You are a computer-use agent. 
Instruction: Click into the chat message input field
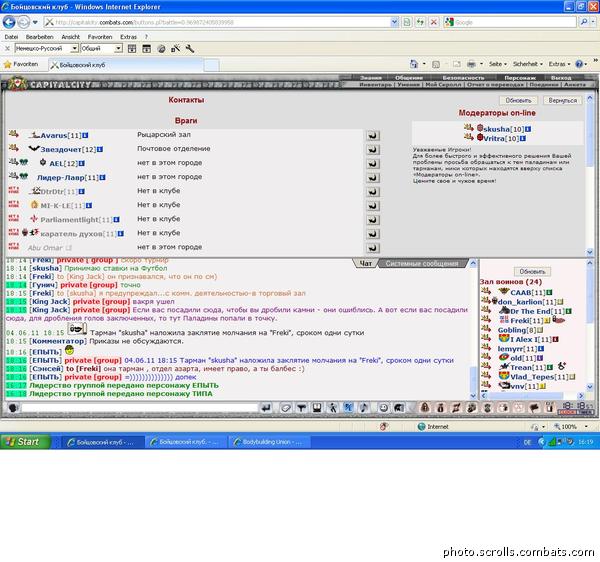(139, 408)
